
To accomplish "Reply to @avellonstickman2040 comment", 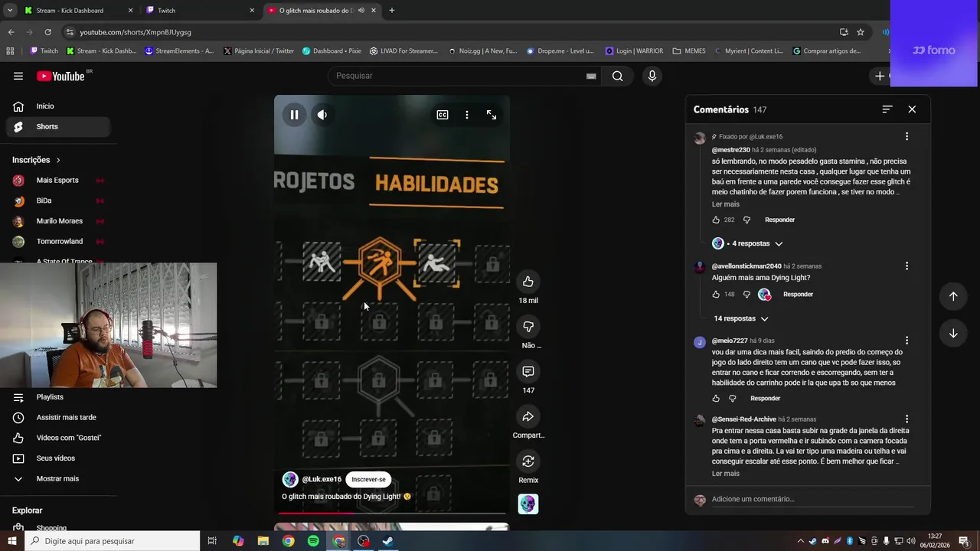I will (798, 294).
